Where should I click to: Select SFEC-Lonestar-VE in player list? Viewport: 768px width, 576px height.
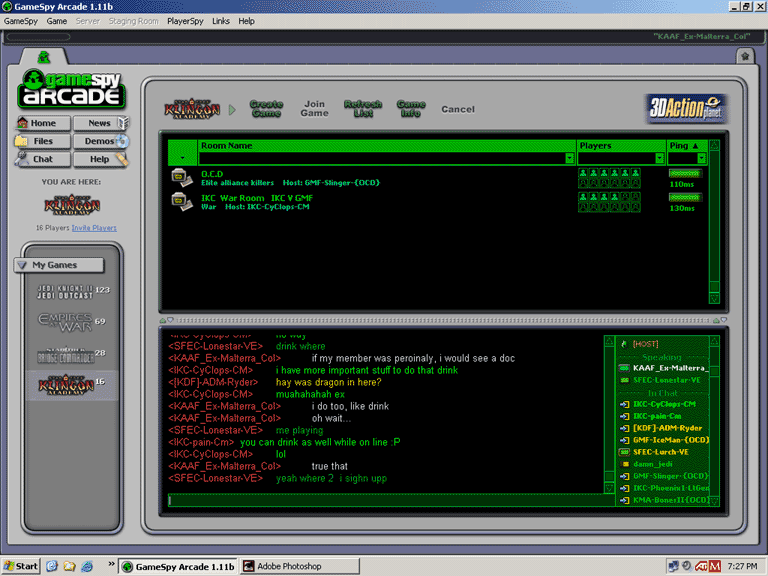coord(667,380)
